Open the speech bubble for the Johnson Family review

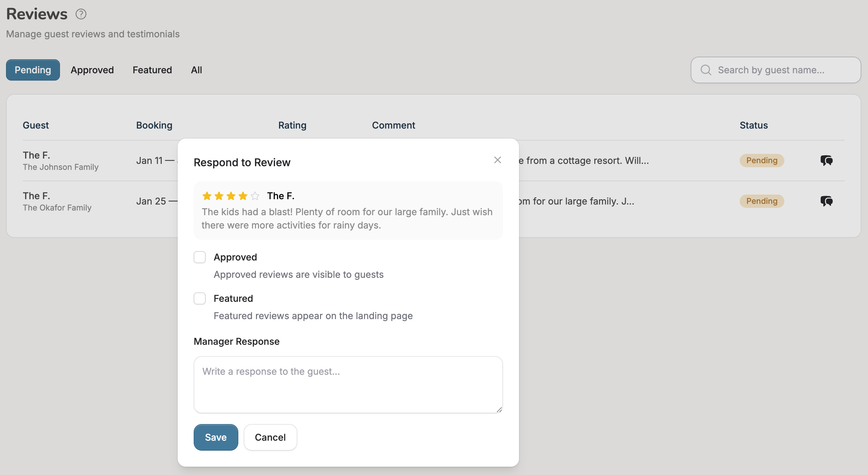pos(826,161)
